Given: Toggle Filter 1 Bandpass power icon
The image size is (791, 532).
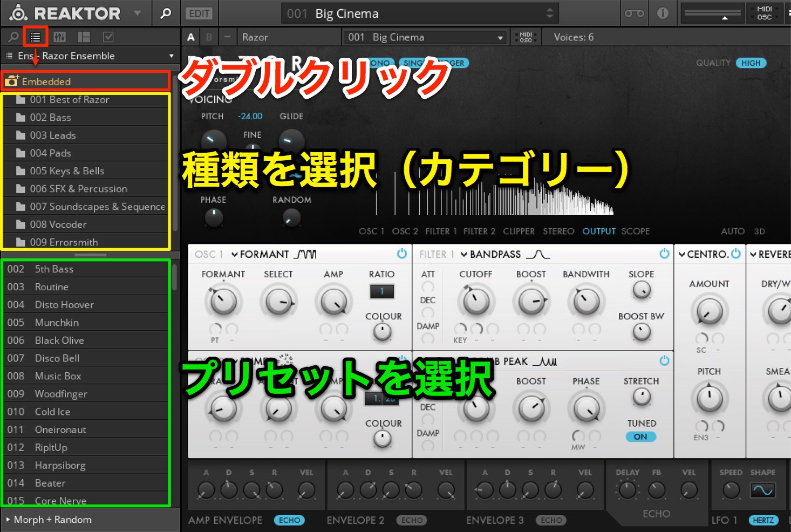Looking at the screenshot, I should [x=664, y=254].
